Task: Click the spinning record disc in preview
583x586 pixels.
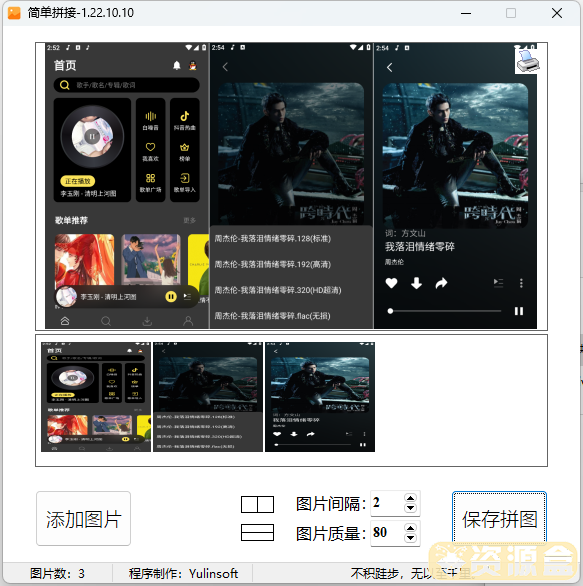Action: (92, 136)
